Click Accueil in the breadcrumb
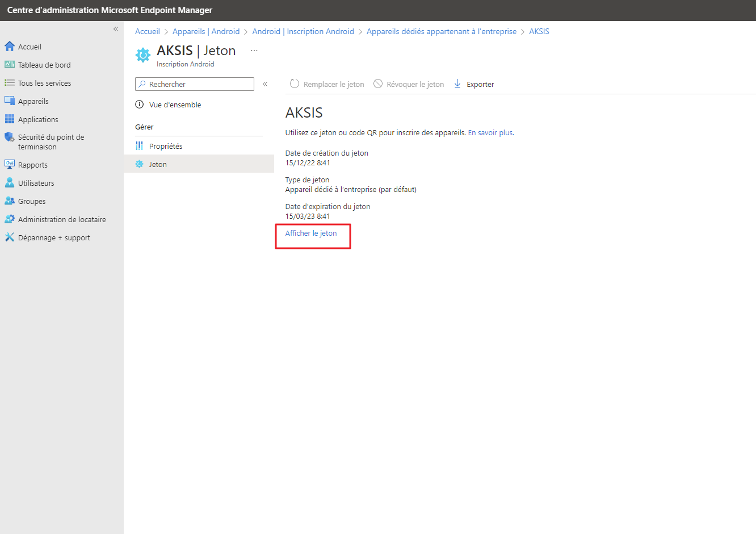This screenshot has width=756, height=534. point(148,31)
